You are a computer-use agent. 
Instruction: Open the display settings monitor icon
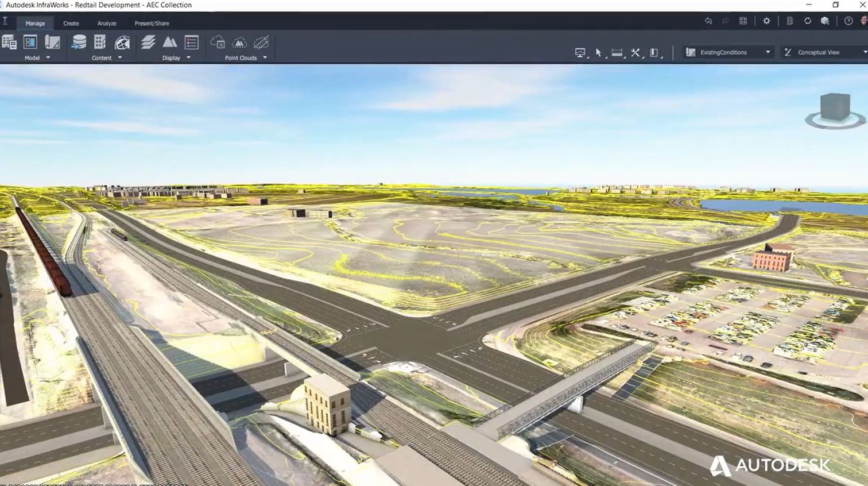pos(580,52)
